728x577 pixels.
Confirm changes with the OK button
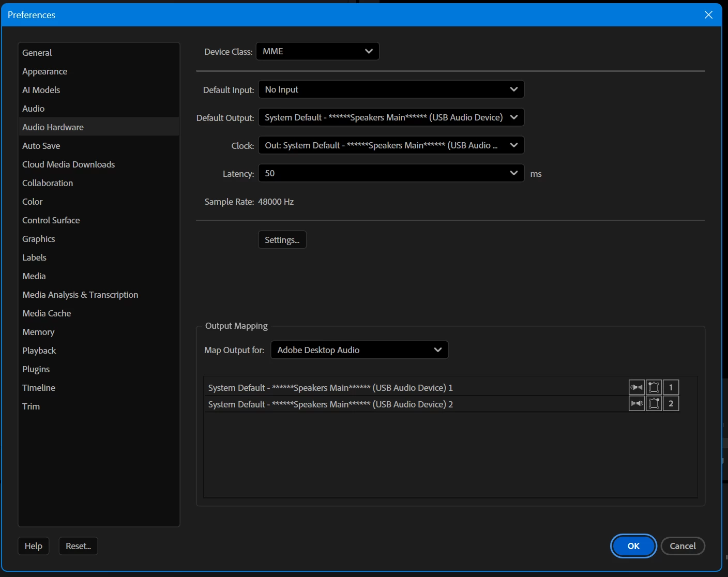(x=633, y=546)
